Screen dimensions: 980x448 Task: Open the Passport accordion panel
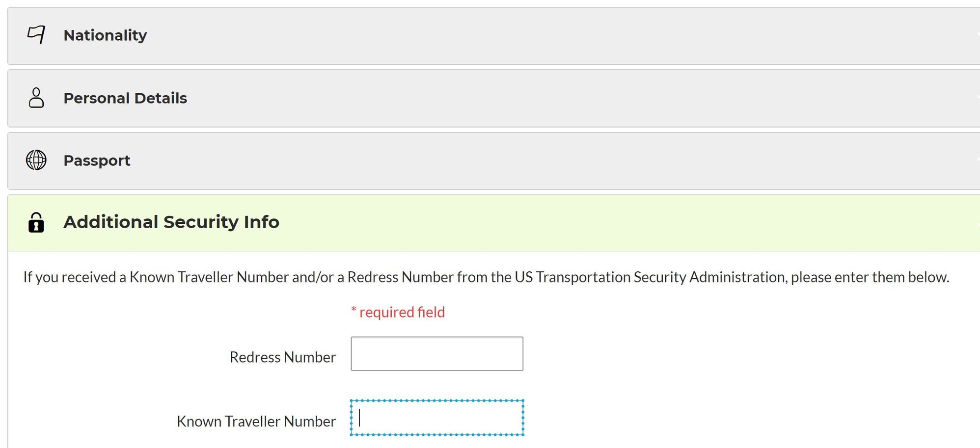tap(494, 161)
